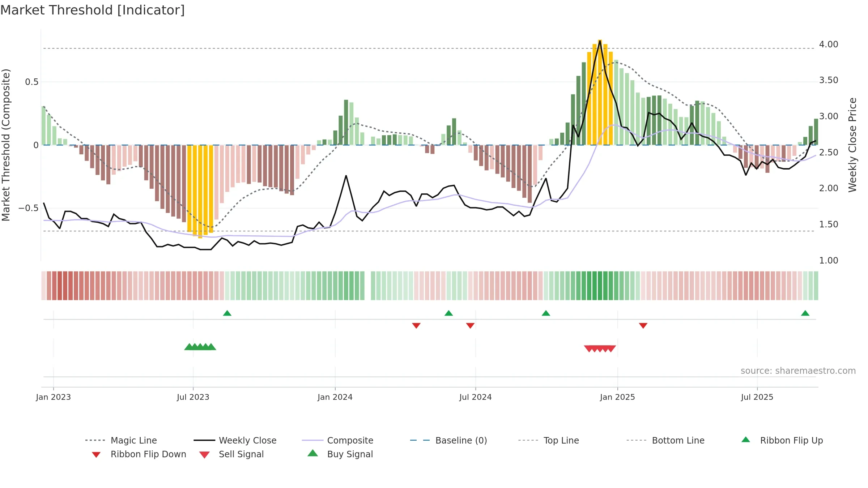Toggle the Weekly Close legend entry
This screenshot has width=868, height=488.
pos(235,440)
